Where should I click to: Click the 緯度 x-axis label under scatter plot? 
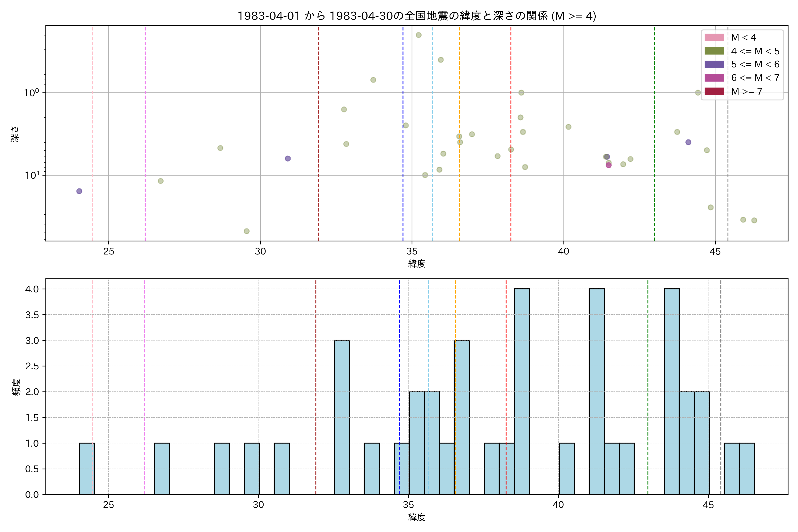pyautogui.click(x=417, y=264)
